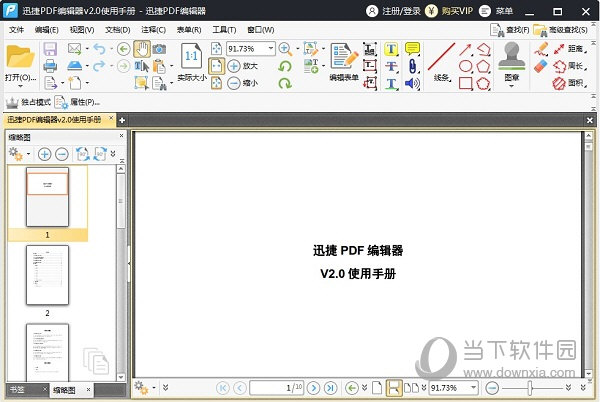The width and height of the screenshot is (600, 402).
Task: Click the text highlight T tool
Action: (391, 49)
